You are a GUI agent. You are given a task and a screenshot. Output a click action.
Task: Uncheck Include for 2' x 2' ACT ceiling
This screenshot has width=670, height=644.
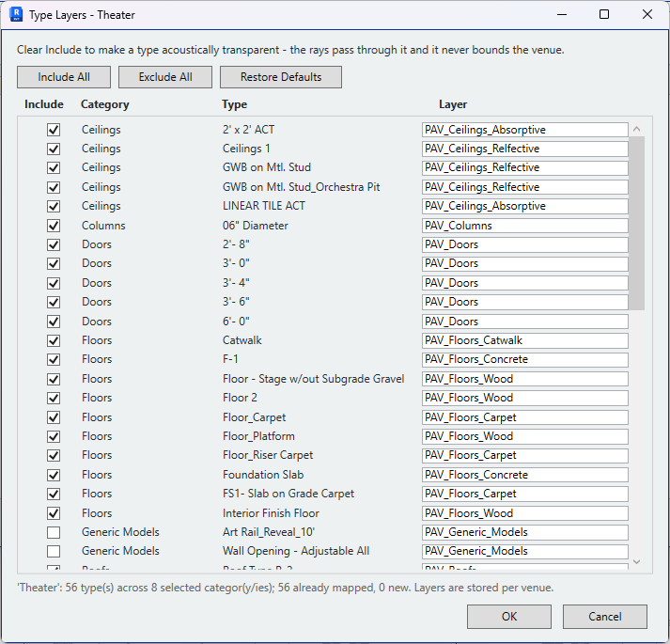tap(54, 130)
